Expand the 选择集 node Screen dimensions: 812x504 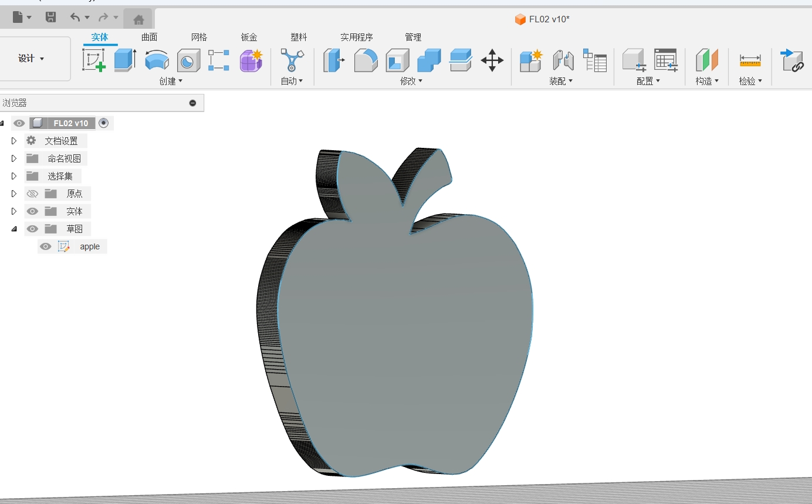[x=14, y=176]
